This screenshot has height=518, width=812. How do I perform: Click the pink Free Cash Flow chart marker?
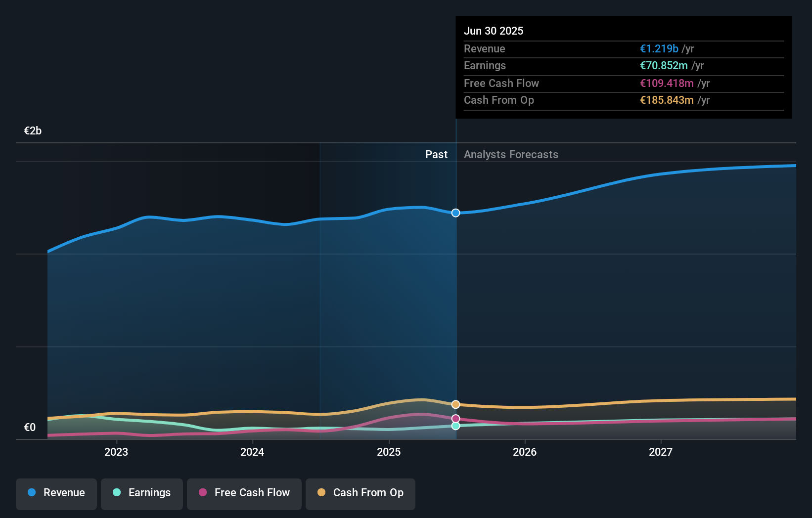(455, 418)
